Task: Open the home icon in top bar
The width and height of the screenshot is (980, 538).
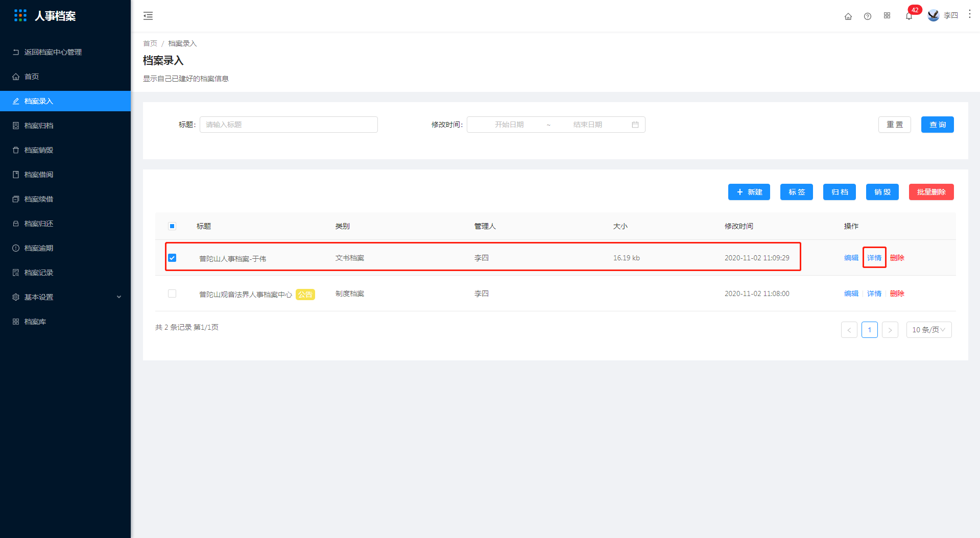Action: click(848, 16)
